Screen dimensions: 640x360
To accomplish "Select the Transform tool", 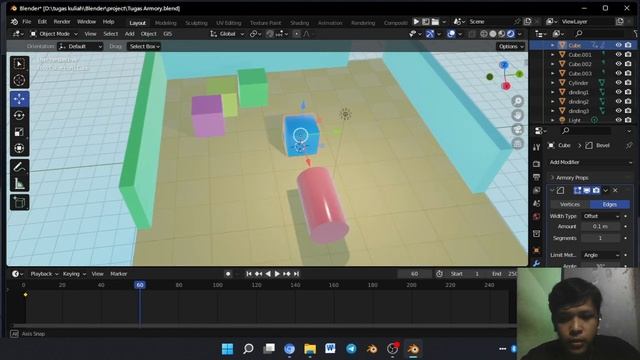I will pos(19,148).
